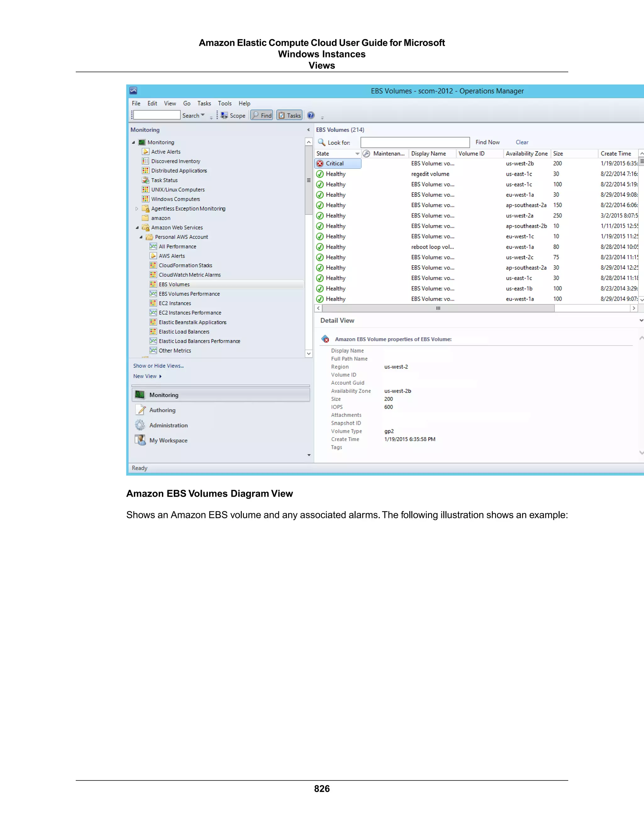The width and height of the screenshot is (644, 833).
Task: Select EBS Volumes Performance tree item
Action: [x=189, y=294]
